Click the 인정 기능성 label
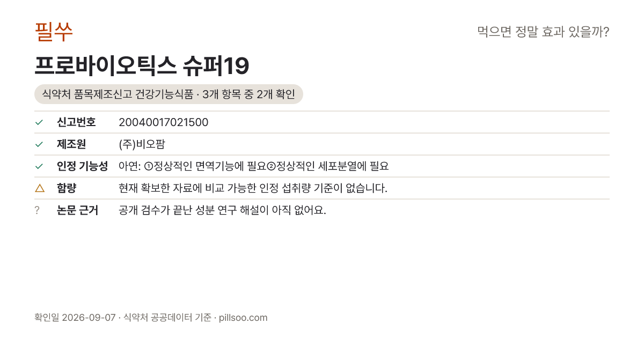This screenshot has height=338, width=644. (x=82, y=166)
